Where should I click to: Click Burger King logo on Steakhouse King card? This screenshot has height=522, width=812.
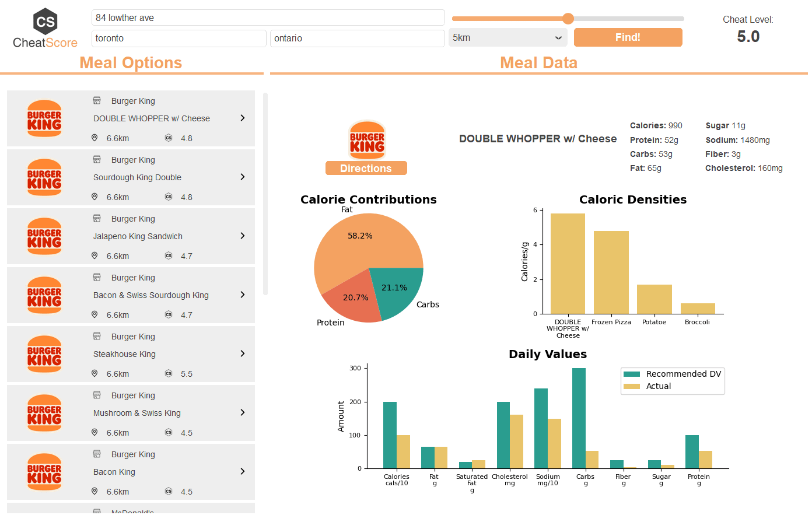(x=44, y=354)
